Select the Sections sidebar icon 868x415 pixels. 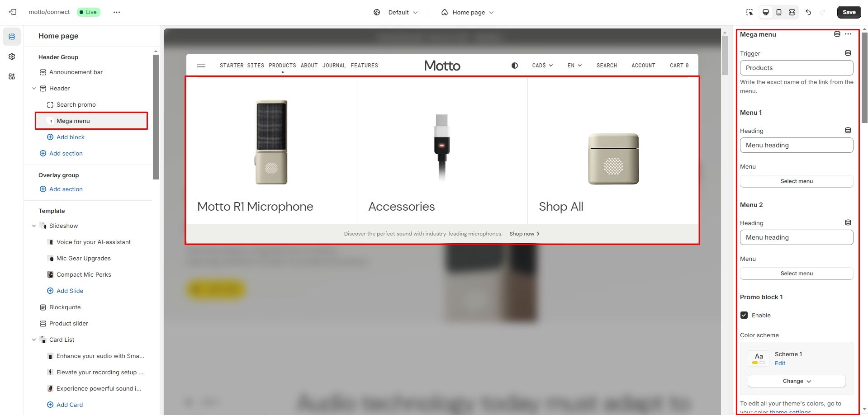pyautogui.click(x=12, y=37)
